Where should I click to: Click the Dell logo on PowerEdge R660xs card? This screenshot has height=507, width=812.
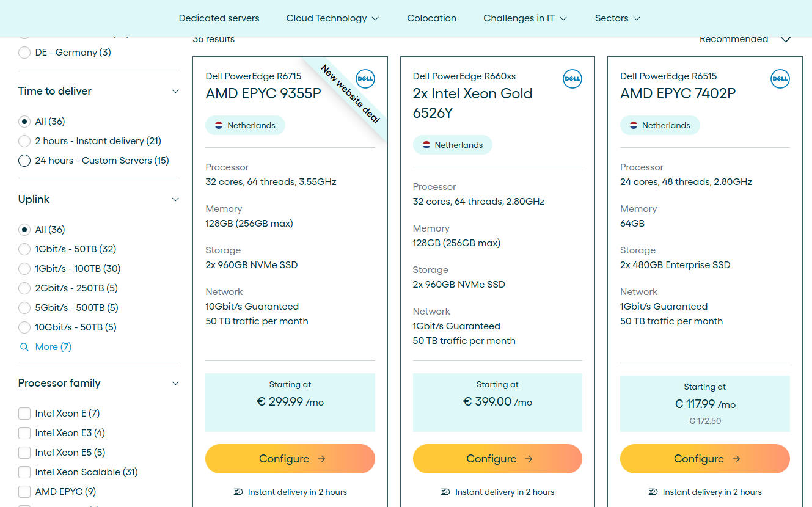572,79
